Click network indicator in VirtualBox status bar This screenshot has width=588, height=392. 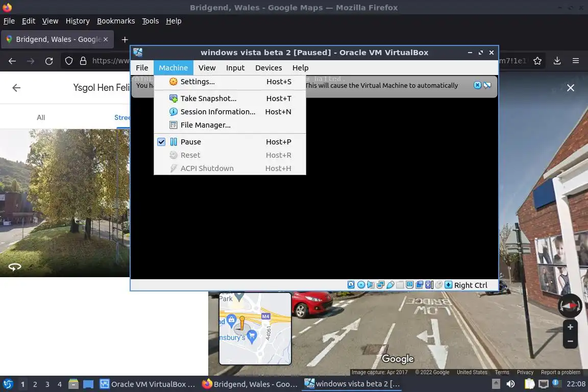pos(381,285)
